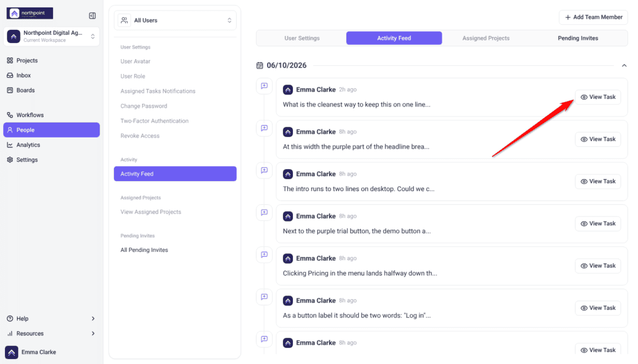
Task: Open Change Password option
Action: click(x=144, y=106)
